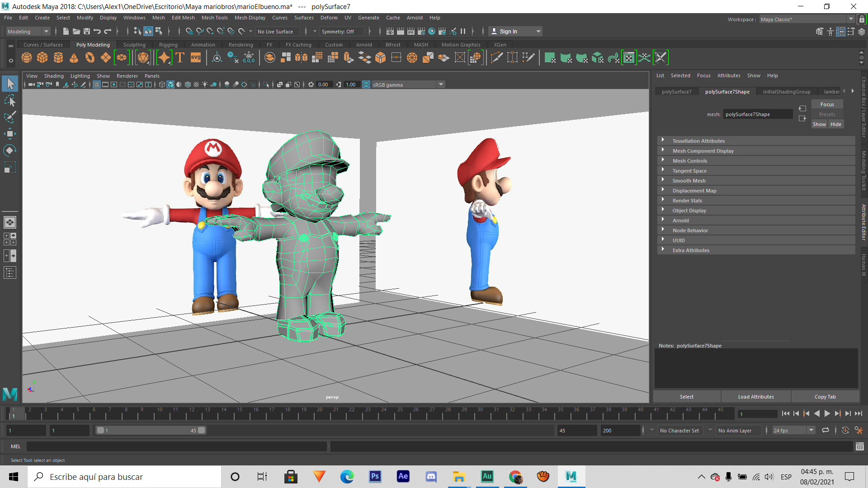The image size is (868, 488).
Task: Create a polygon cube from the shelf
Action: pyautogui.click(x=42, y=57)
